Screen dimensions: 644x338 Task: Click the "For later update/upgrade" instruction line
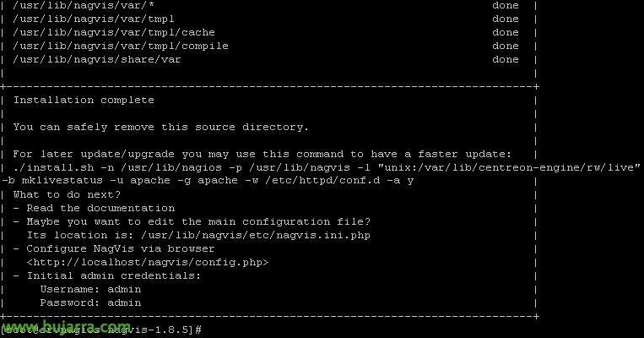click(262, 154)
